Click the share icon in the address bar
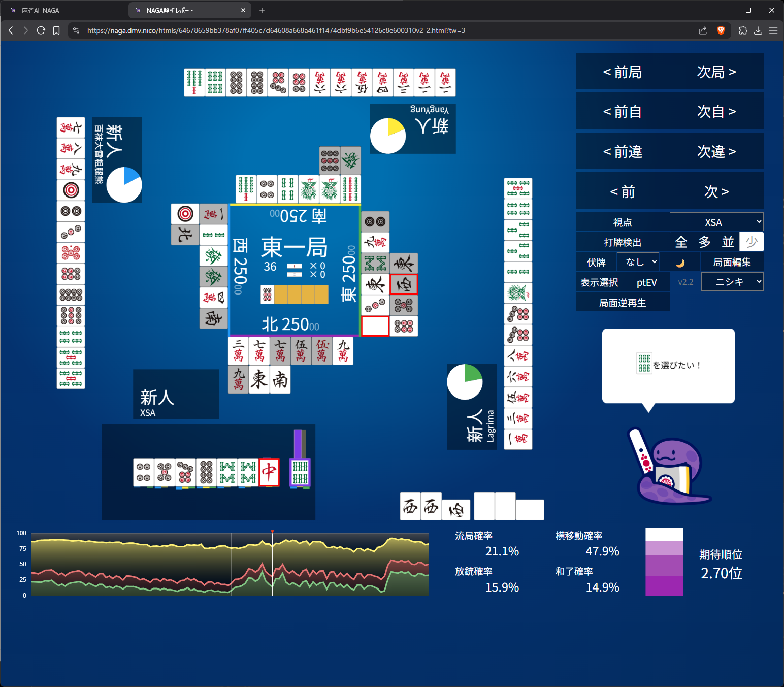The height and width of the screenshot is (687, 784). [703, 30]
